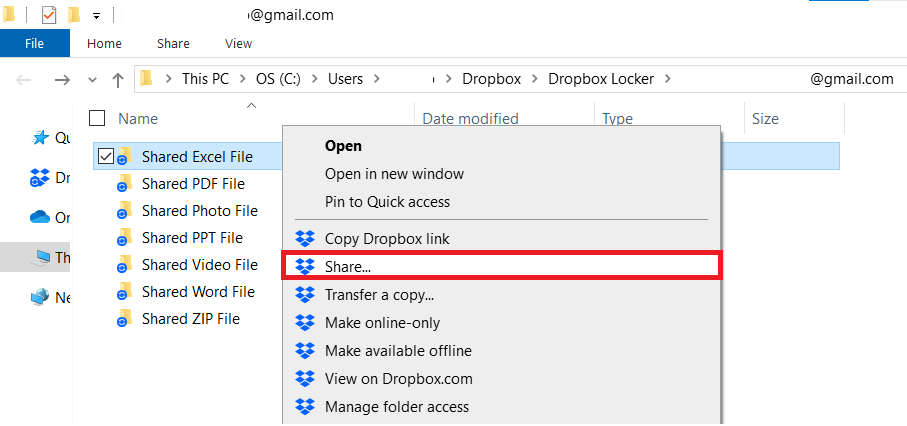Image resolution: width=907 pixels, height=426 pixels.
Task: Click the Dropbox icon in navigation pane
Action: click(40, 178)
